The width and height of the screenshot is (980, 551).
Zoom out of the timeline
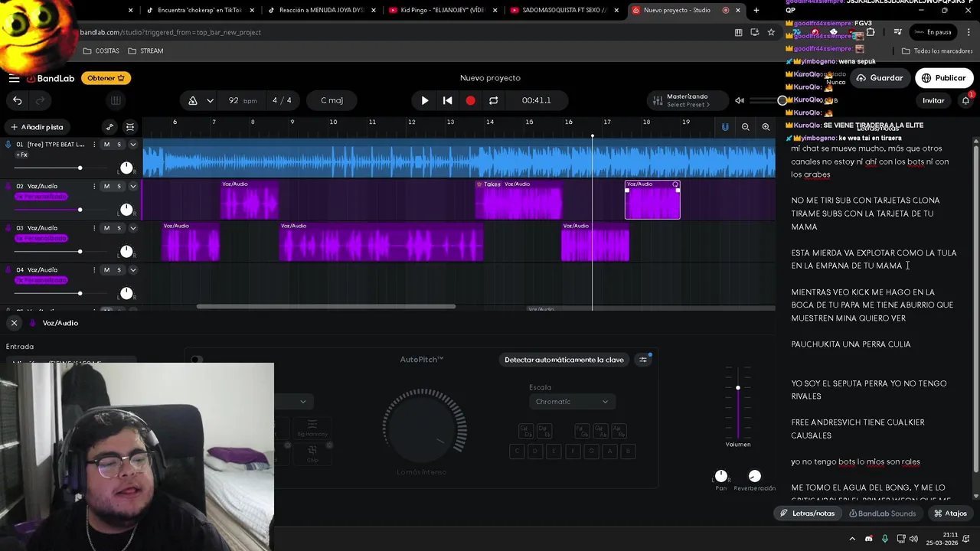pos(745,127)
